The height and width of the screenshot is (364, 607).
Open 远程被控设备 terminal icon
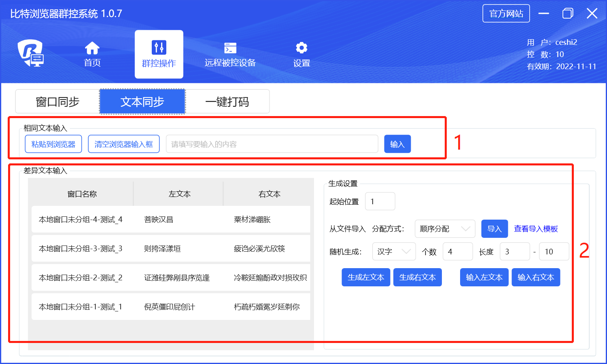(x=230, y=48)
